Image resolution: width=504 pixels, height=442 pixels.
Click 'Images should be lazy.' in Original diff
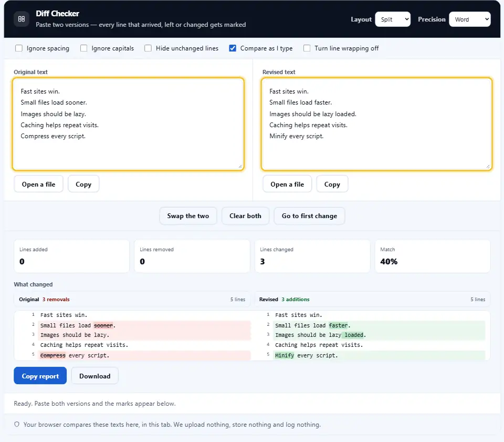coord(75,335)
